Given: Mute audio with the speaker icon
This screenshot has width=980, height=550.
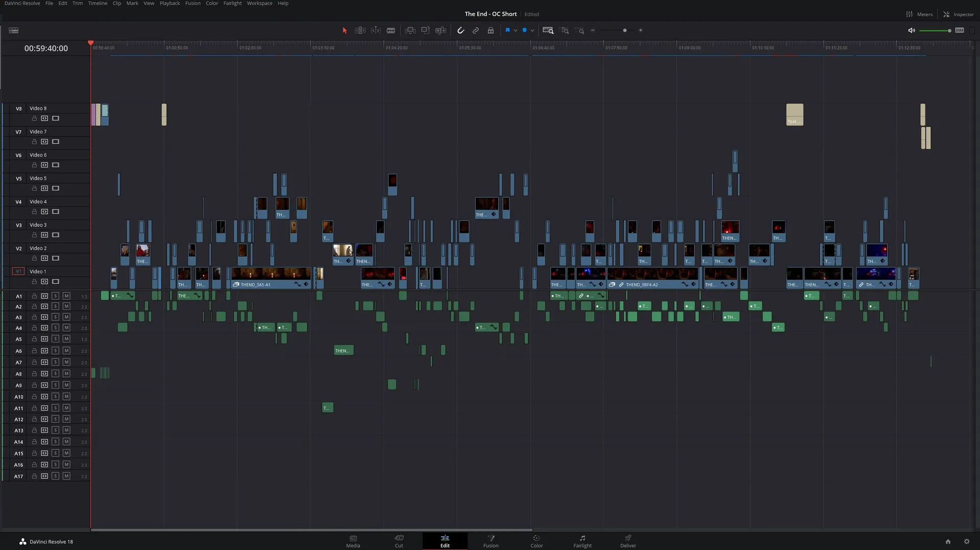Looking at the screenshot, I should (912, 31).
